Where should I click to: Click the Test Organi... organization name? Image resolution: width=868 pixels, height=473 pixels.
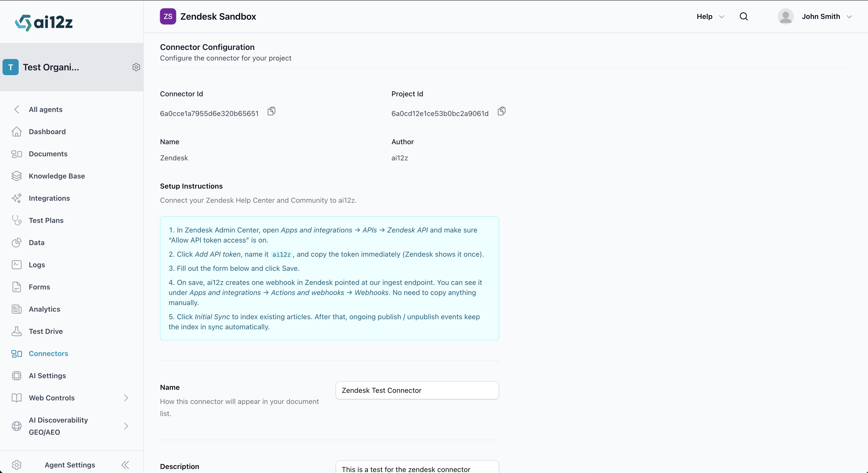[x=51, y=67]
